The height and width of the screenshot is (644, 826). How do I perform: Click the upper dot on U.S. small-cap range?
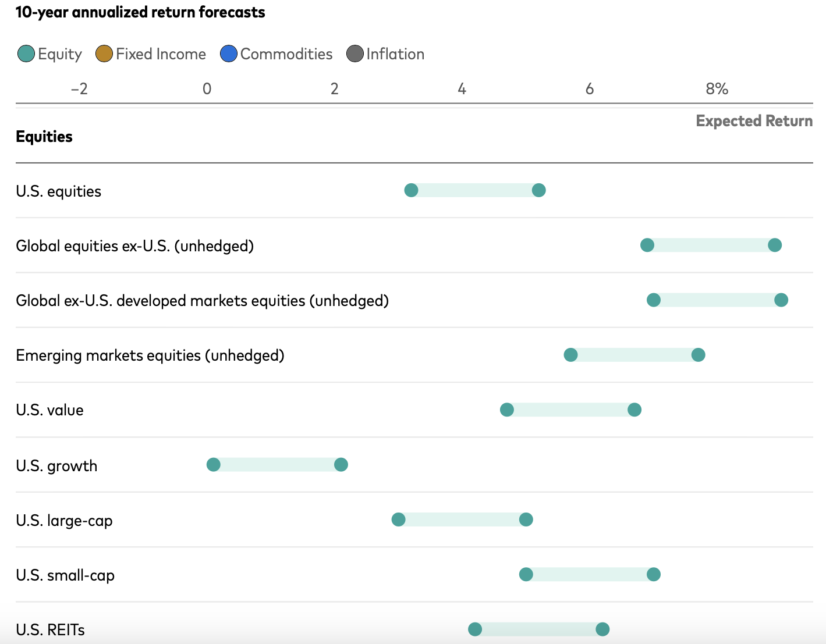click(x=653, y=574)
